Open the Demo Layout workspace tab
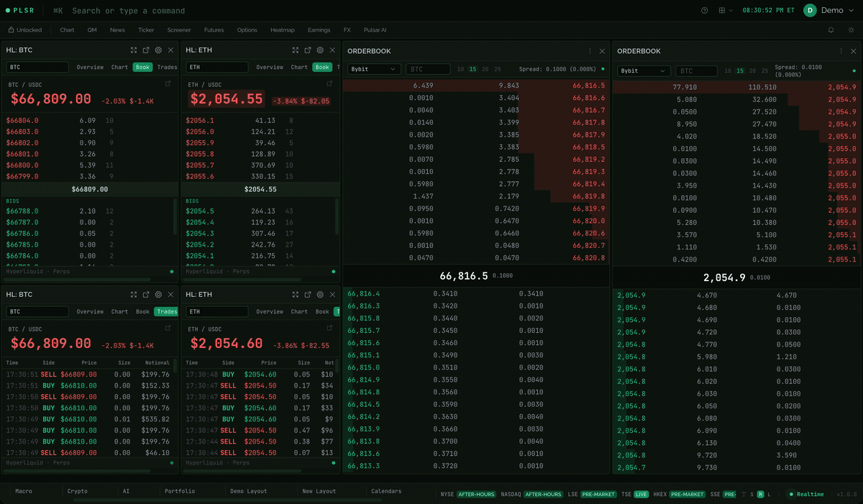The image size is (863, 504). [x=248, y=492]
